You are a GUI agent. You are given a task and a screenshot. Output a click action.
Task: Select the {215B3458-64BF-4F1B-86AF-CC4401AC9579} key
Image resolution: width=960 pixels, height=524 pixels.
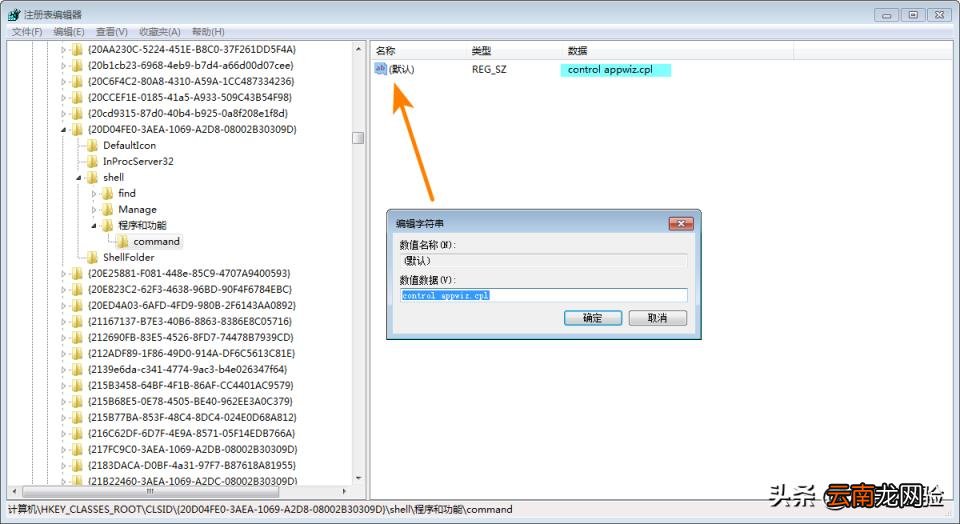click(190, 385)
